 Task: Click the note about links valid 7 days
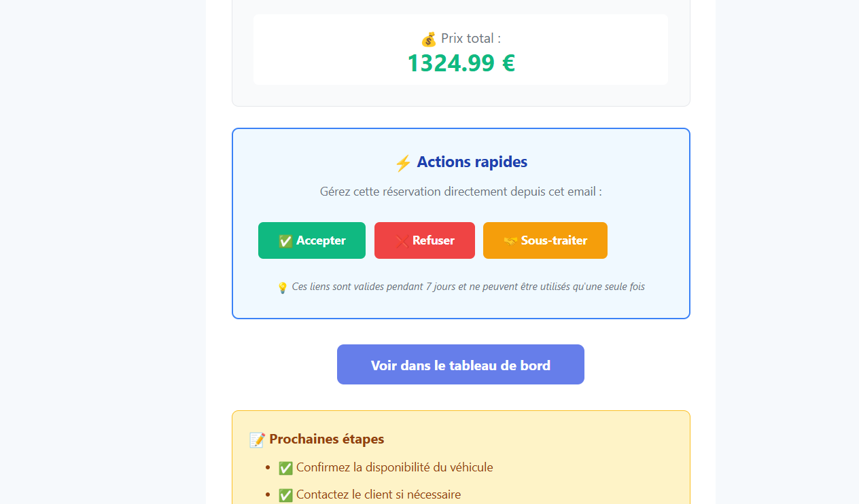coord(468,287)
